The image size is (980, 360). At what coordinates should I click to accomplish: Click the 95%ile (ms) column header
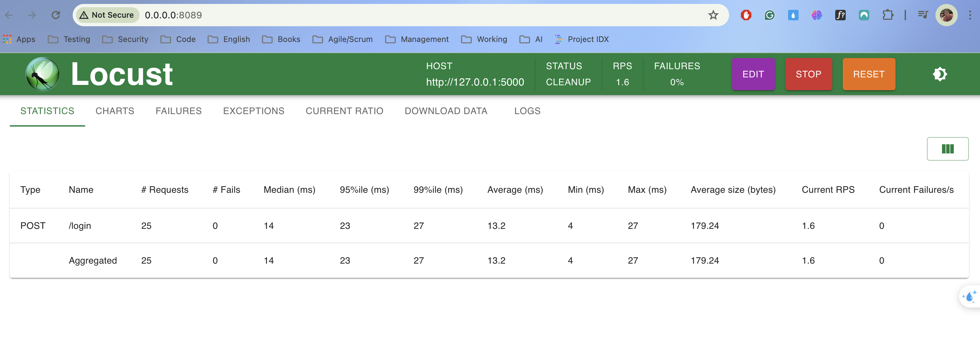pyautogui.click(x=364, y=190)
